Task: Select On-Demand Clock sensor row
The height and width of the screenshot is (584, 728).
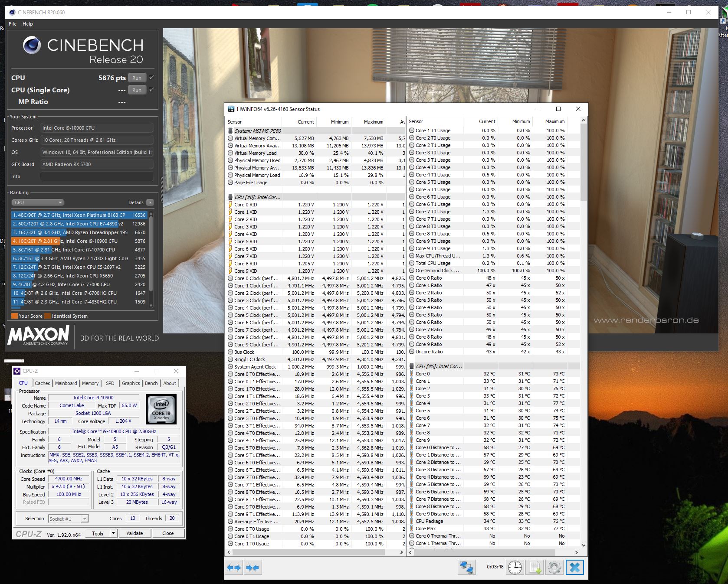Action: (494, 271)
